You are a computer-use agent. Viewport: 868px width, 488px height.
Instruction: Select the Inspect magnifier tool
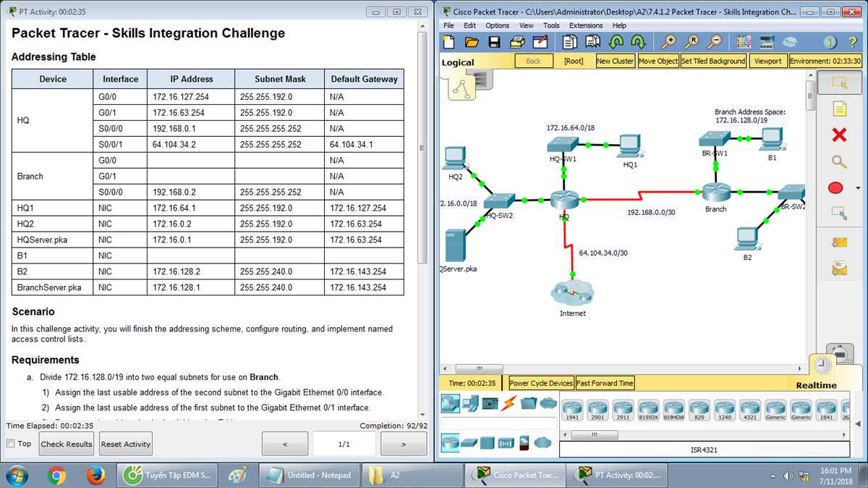click(839, 161)
